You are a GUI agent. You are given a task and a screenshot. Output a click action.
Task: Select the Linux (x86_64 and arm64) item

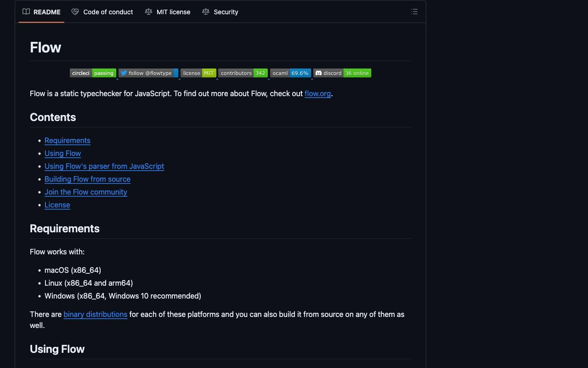(x=89, y=283)
